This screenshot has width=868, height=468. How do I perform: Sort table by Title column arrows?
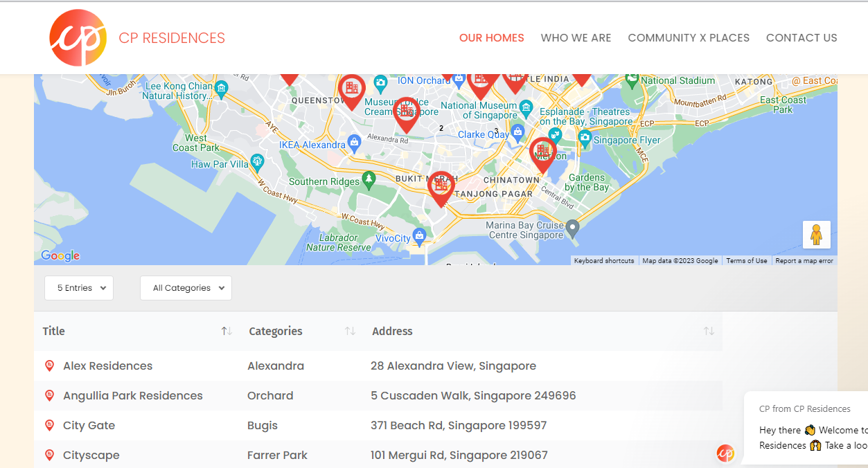[227, 331]
